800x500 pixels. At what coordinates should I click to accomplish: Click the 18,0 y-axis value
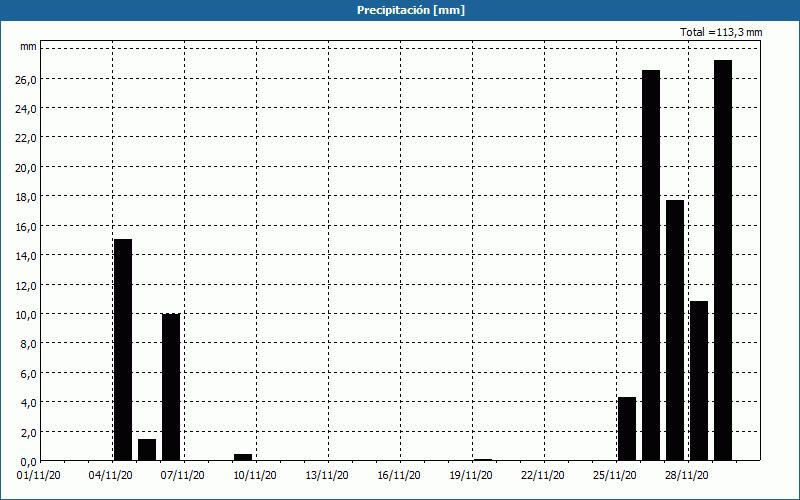26,197
